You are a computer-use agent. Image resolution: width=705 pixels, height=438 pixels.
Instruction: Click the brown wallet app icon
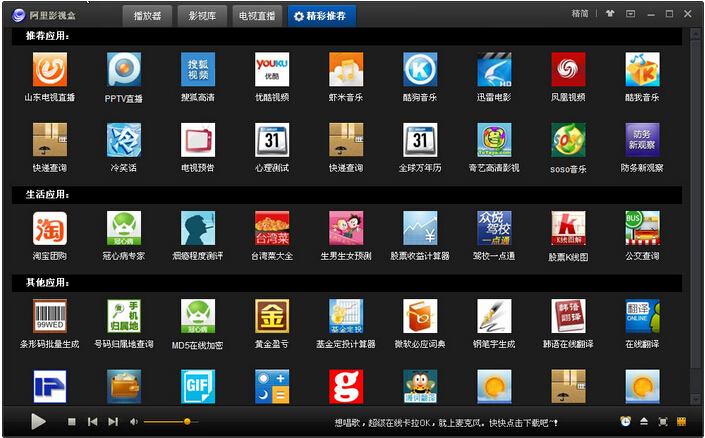(124, 387)
